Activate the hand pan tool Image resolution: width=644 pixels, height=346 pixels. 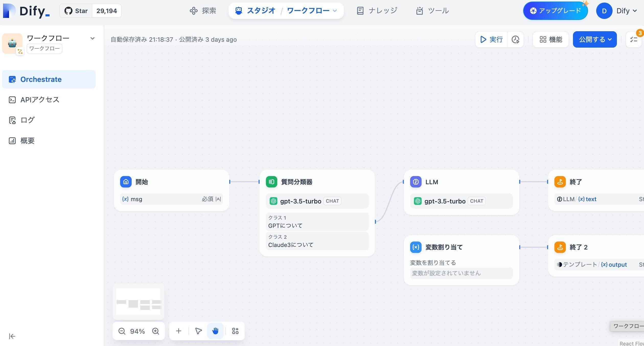[215, 331]
